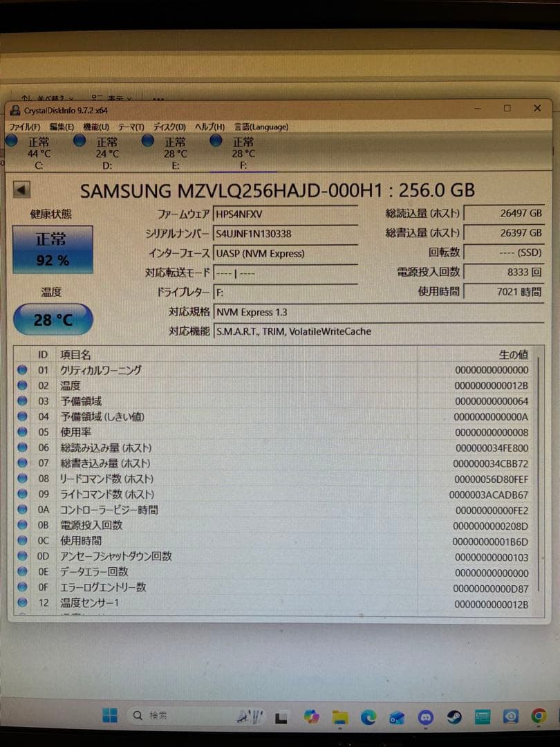560x747 pixels.
Task: Minimize the CrystalDiskInfo window
Action: (x=478, y=108)
